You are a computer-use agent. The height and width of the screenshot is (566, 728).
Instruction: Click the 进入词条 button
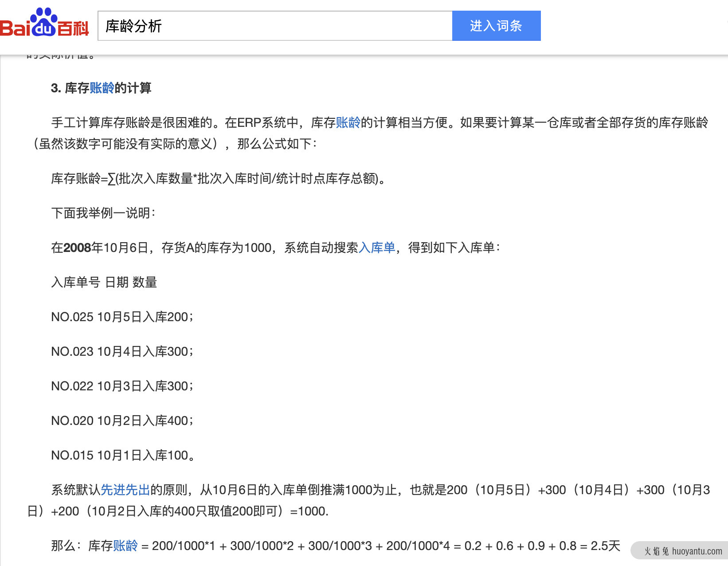[x=496, y=26]
